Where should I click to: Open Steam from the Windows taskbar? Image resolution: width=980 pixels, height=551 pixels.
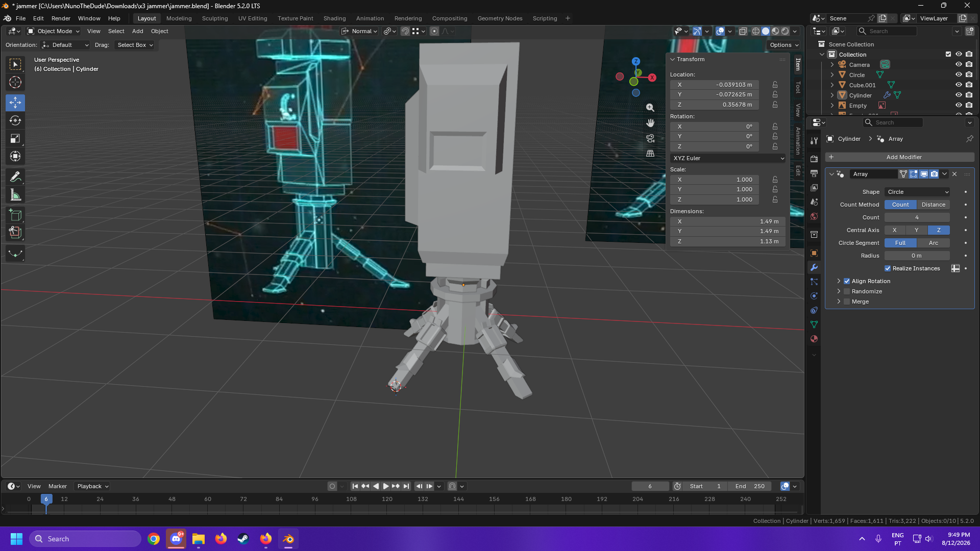tap(243, 539)
